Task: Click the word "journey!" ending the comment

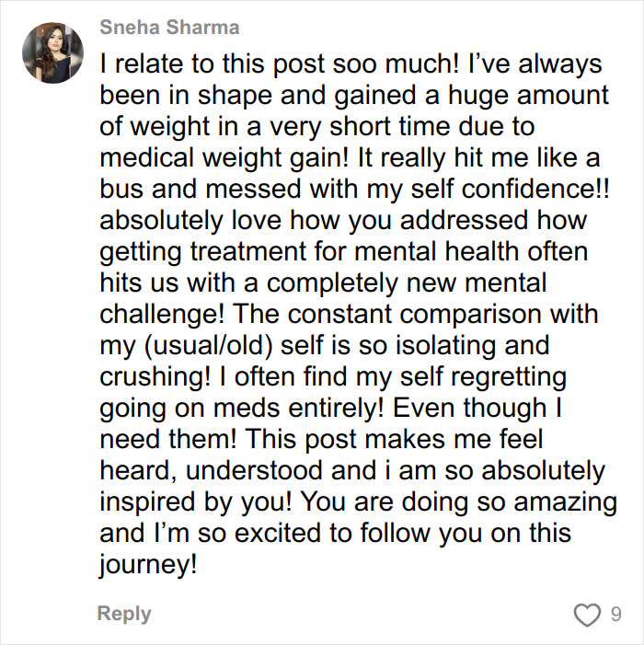Action: tap(147, 564)
